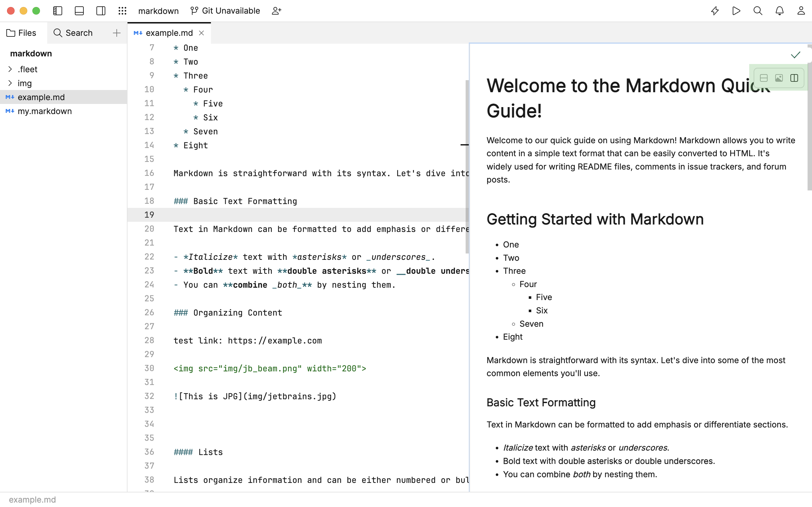Image resolution: width=812 pixels, height=507 pixels.
Task: Open the grid apps menu icon
Action: [x=122, y=11]
